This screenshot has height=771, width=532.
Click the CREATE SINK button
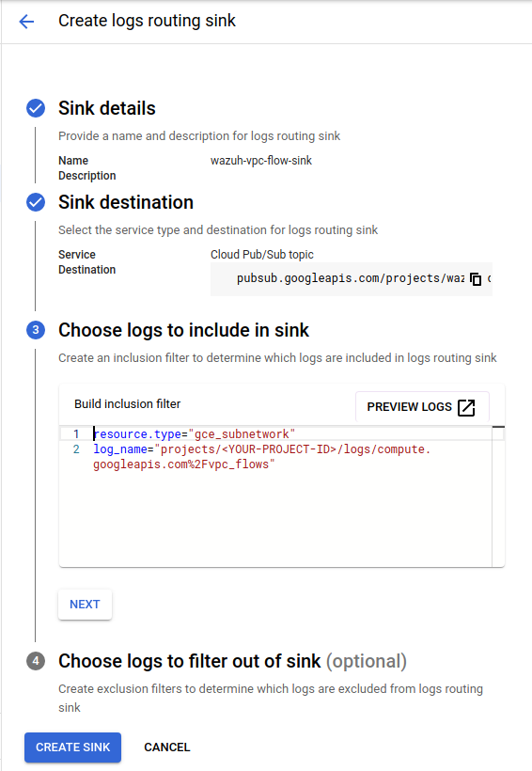point(72,747)
